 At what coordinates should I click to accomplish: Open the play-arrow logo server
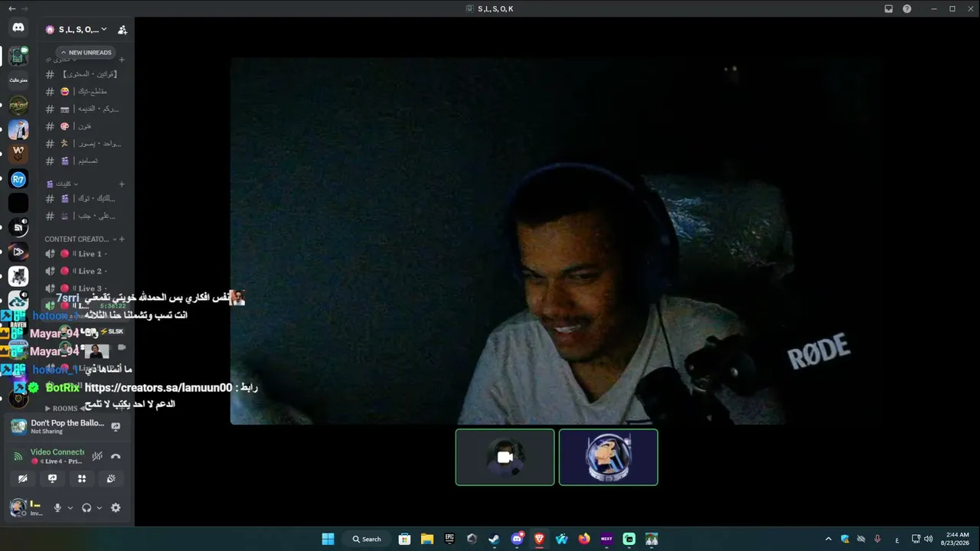pos(18,252)
